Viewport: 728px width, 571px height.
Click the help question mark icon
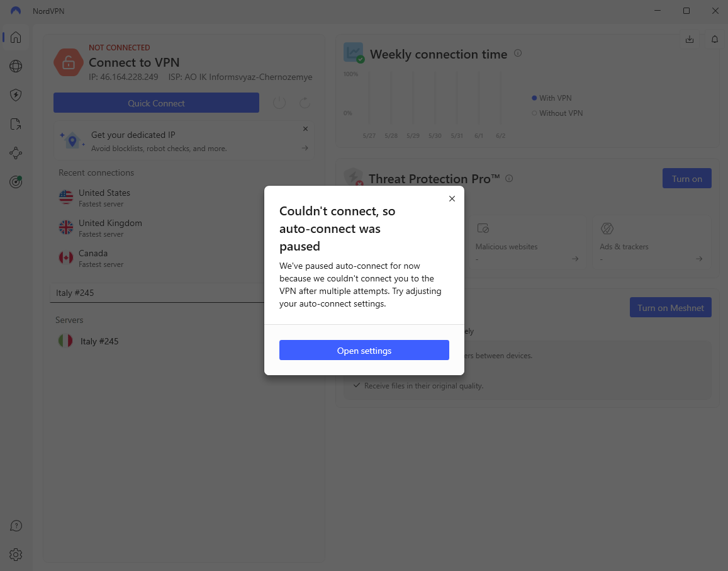coord(16,526)
